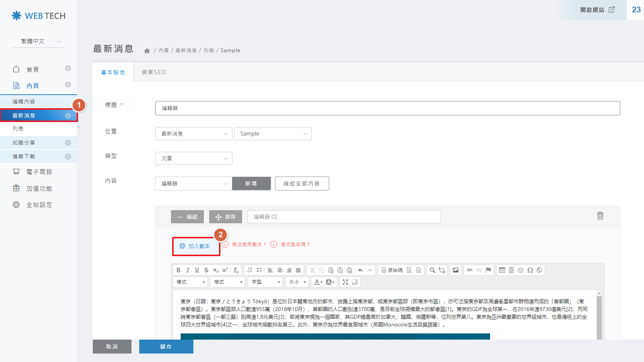Click the home icon in breadcrumb
644x362 pixels.
pos(147,51)
